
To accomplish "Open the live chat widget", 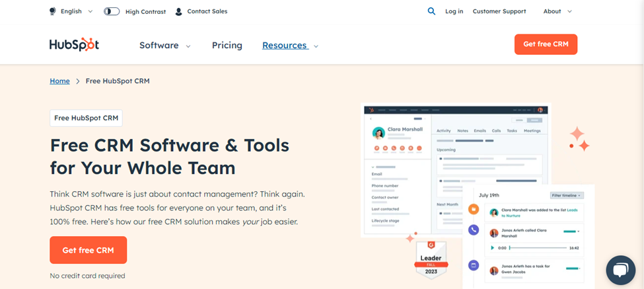I will (621, 270).
